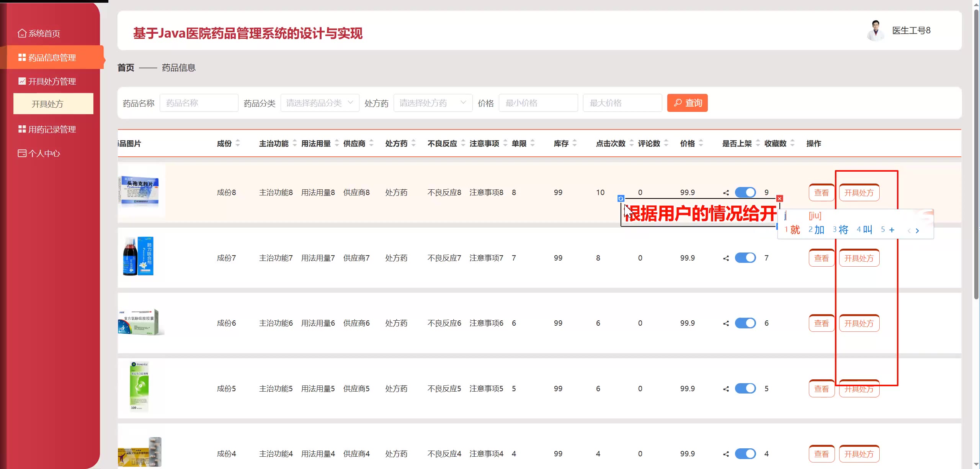The height and width of the screenshot is (469, 980).
Task: Click the red close icon on annotation box
Action: (x=779, y=198)
